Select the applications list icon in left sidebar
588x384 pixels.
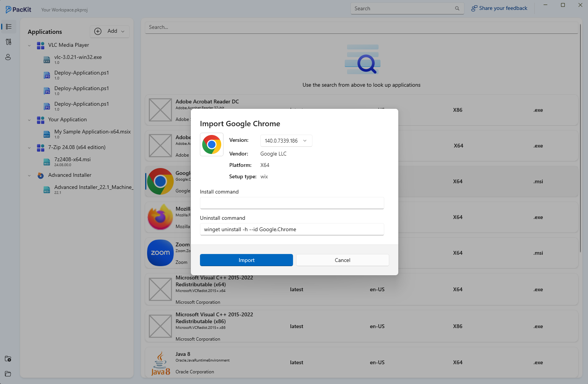click(8, 27)
